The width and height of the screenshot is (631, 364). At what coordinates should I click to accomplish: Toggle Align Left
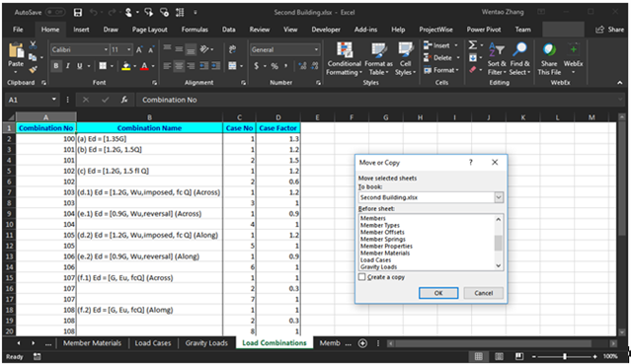[167, 66]
